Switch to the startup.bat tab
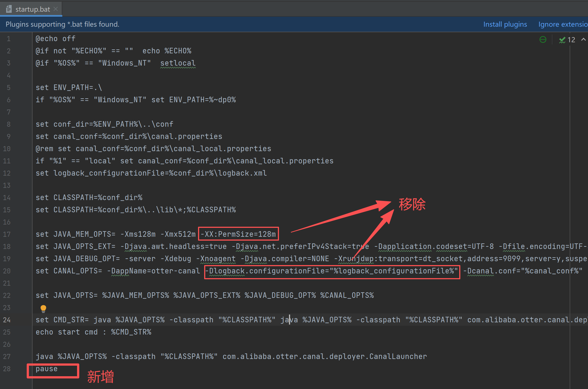588x389 pixels. 33,9
